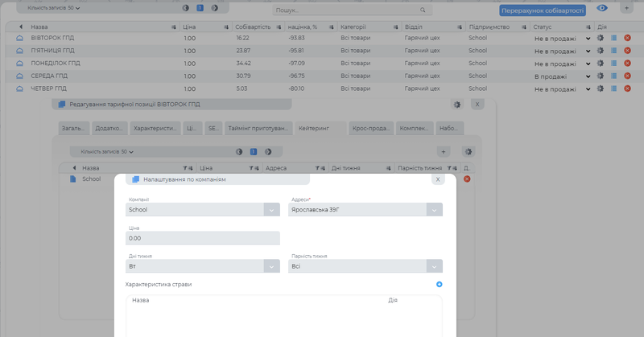Click the red delete icon for ВІВТОРОК ГПД
This screenshot has width=644, height=337.
pyautogui.click(x=627, y=39)
